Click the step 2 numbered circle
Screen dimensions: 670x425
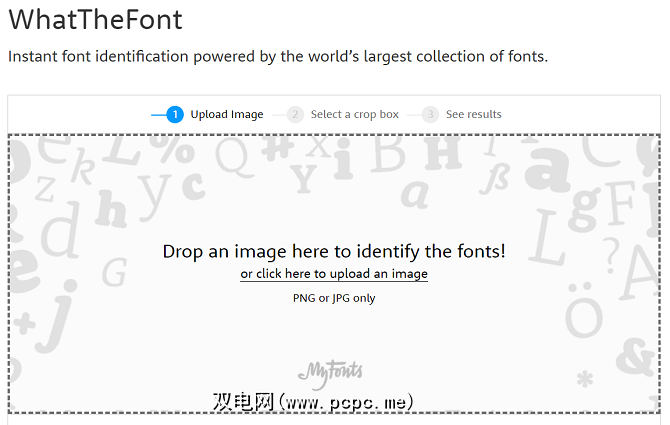click(295, 114)
